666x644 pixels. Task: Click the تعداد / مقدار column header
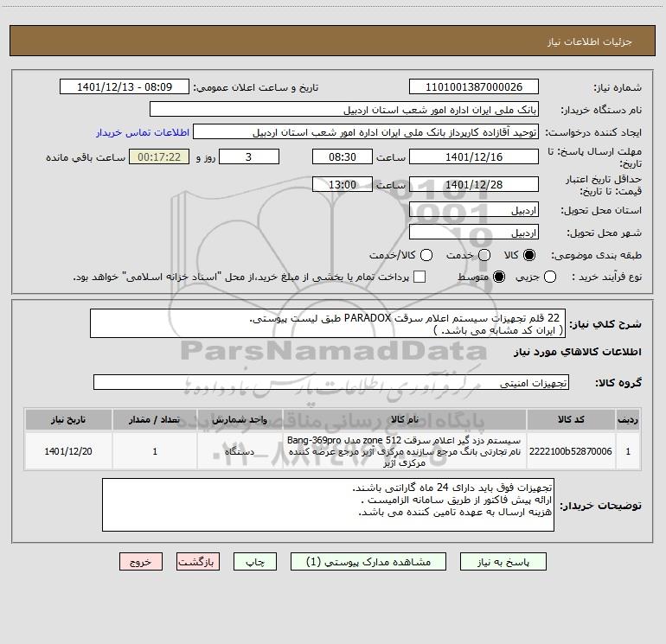(155, 419)
